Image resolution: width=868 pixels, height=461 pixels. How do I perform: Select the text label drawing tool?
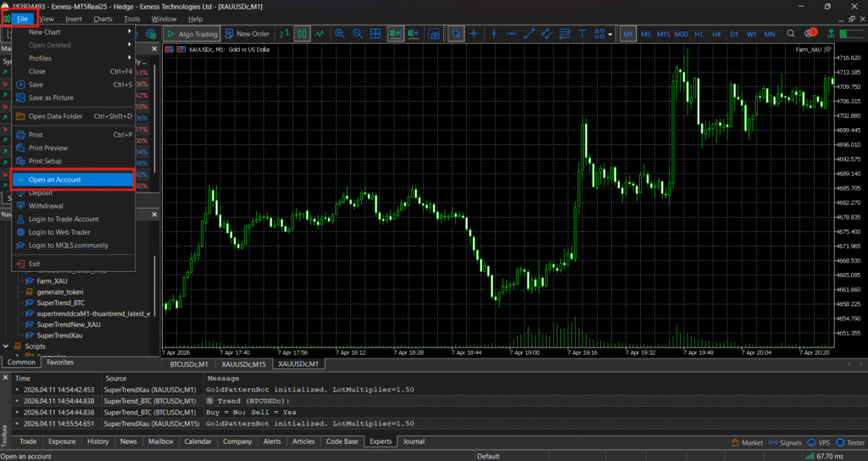[582, 34]
